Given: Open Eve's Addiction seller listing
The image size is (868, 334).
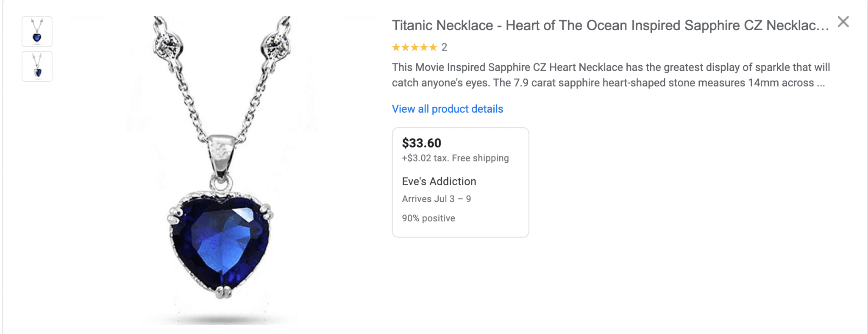Looking at the screenshot, I should (x=439, y=181).
